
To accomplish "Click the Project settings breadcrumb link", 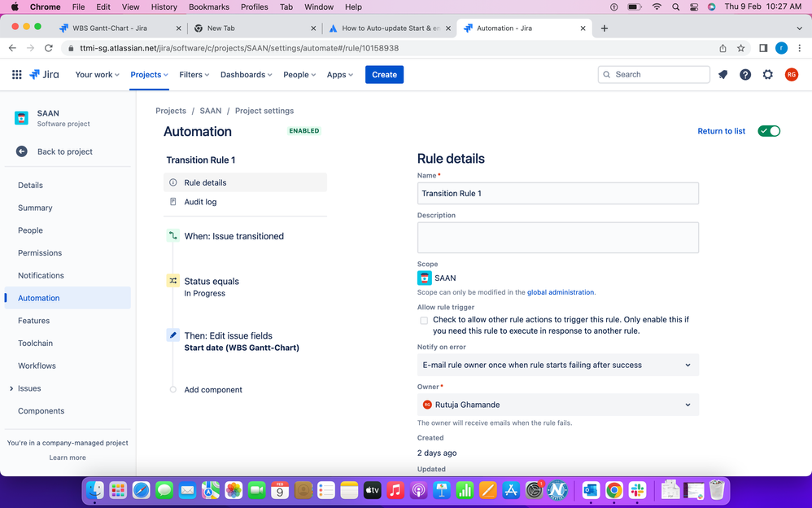I will click(264, 111).
